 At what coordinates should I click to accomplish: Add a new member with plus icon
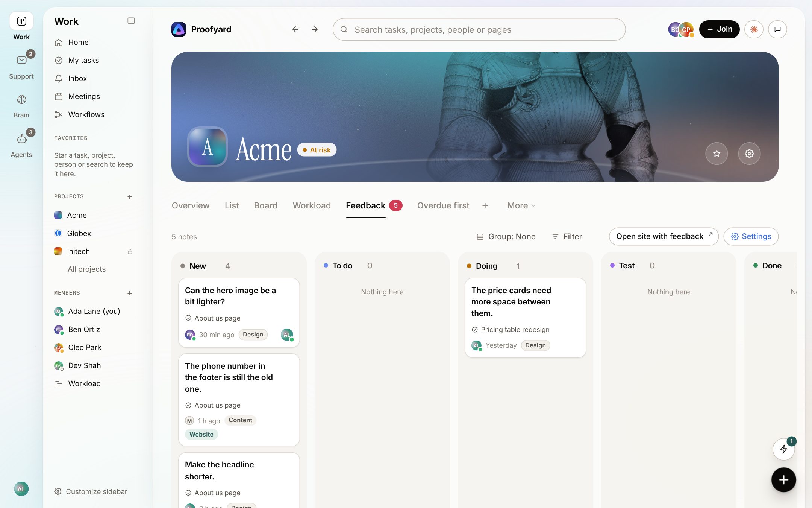point(130,293)
